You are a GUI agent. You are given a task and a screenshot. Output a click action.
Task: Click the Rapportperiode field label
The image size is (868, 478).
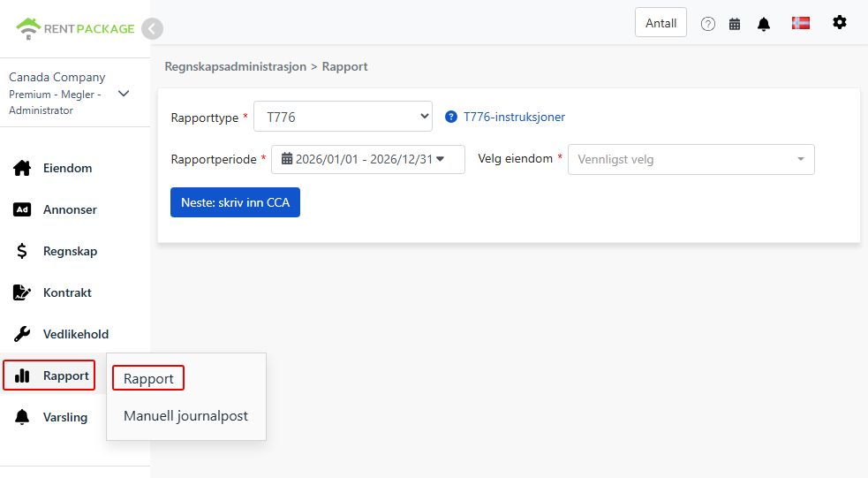click(214, 160)
